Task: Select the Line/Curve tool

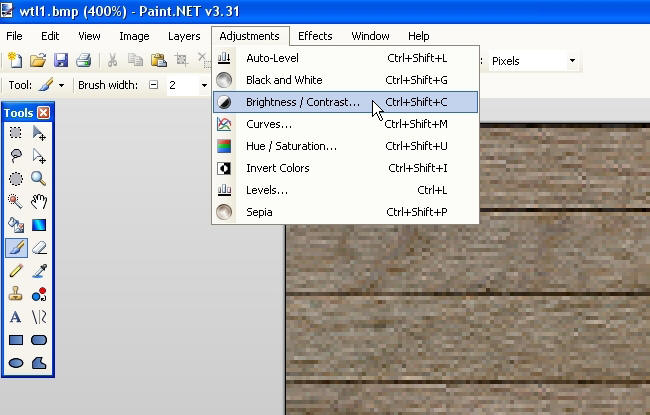Action: click(x=39, y=317)
